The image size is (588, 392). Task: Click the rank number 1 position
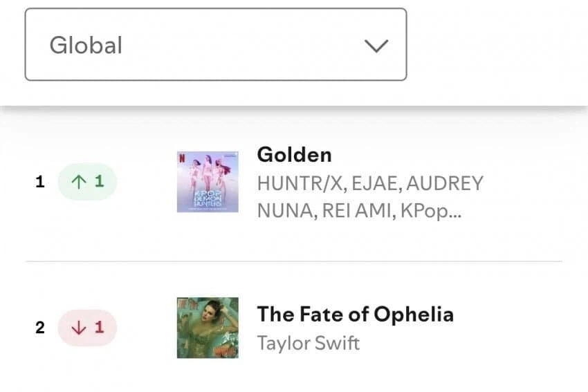(40, 182)
